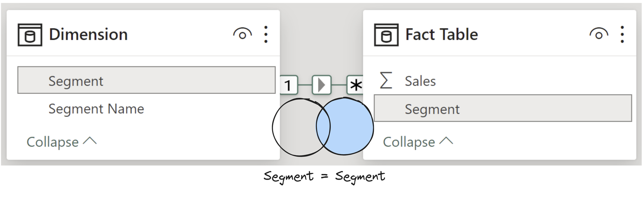Select the Segment field in Fact Table
This screenshot has width=644, height=203.
(x=503, y=109)
